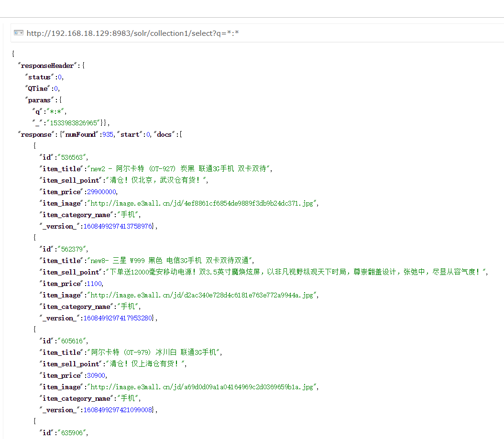Click the id value 562379

(x=72, y=249)
